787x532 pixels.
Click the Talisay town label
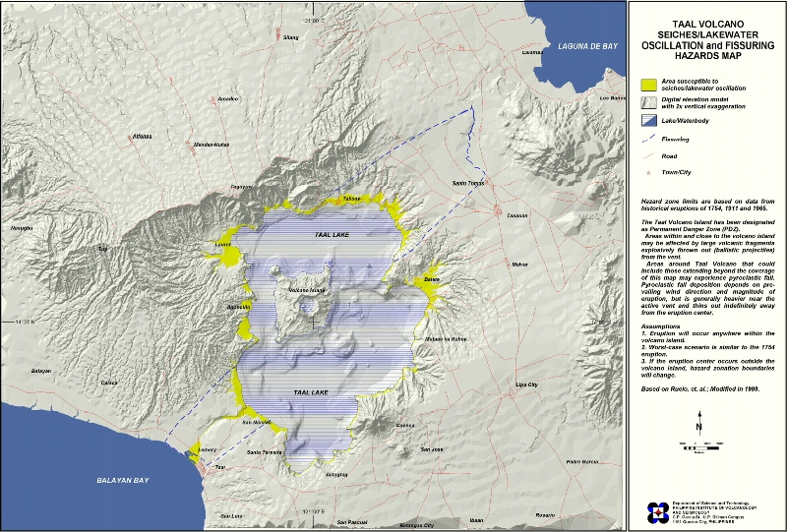point(353,199)
